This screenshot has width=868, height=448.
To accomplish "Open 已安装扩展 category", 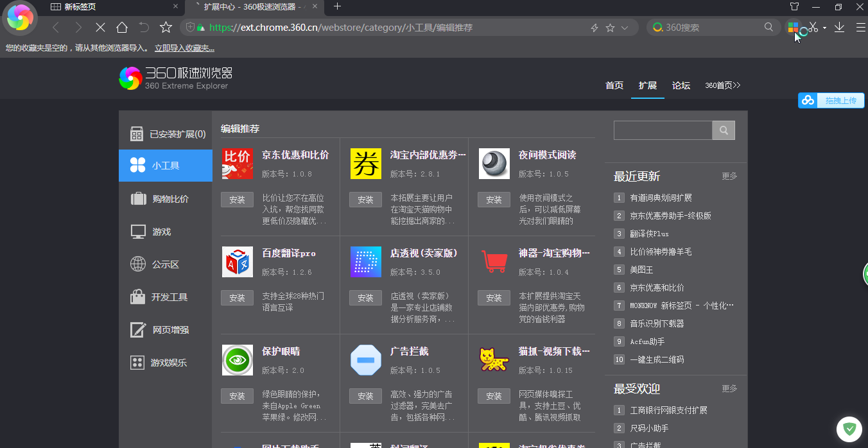I will 166,134.
